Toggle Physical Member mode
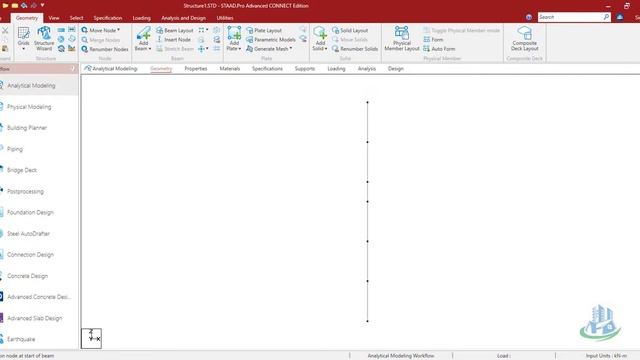 coord(462,30)
